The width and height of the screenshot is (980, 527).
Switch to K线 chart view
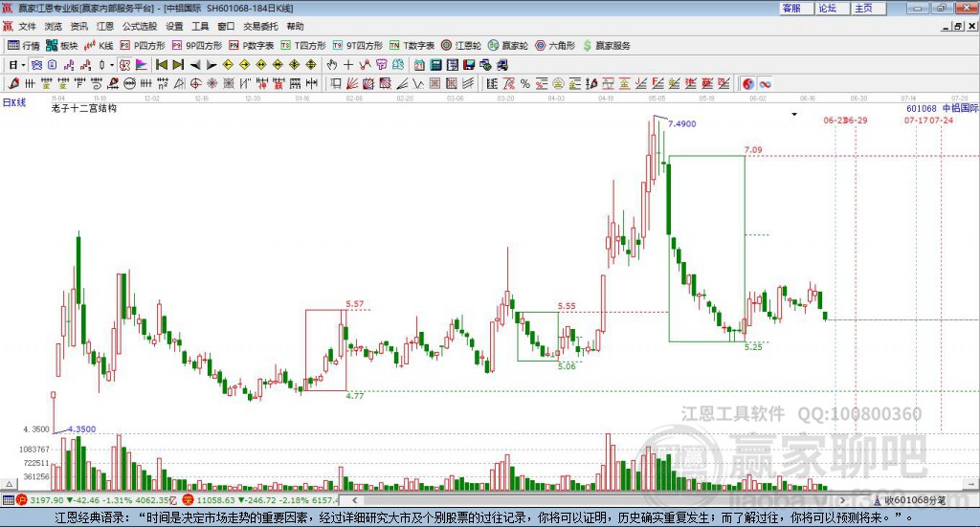99,46
